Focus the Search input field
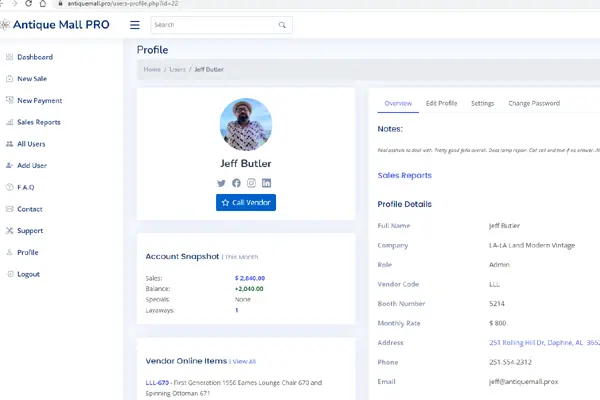The image size is (600, 400). coord(222,25)
